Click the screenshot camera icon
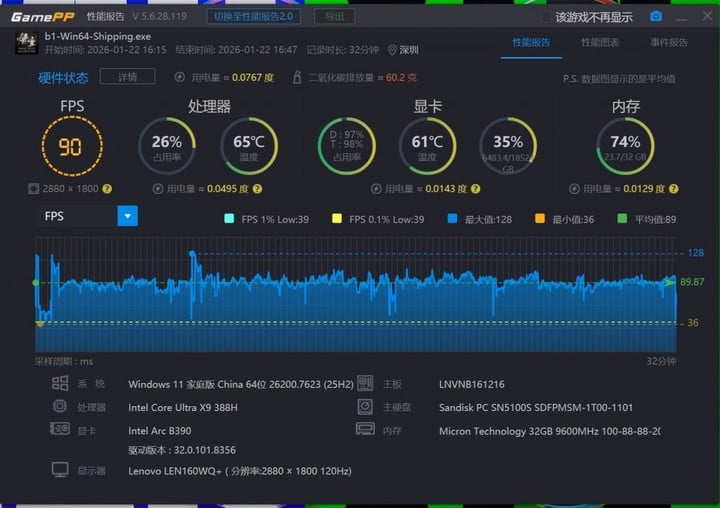 (656, 17)
